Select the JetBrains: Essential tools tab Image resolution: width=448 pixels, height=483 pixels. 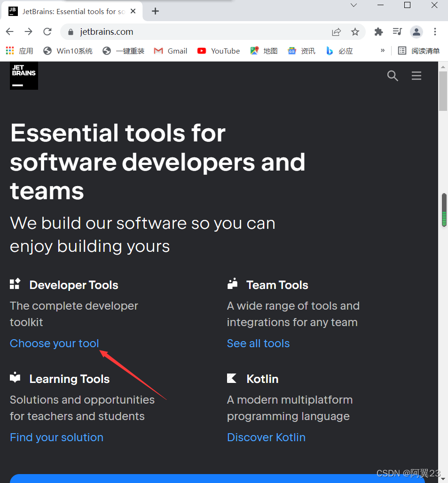click(x=72, y=11)
